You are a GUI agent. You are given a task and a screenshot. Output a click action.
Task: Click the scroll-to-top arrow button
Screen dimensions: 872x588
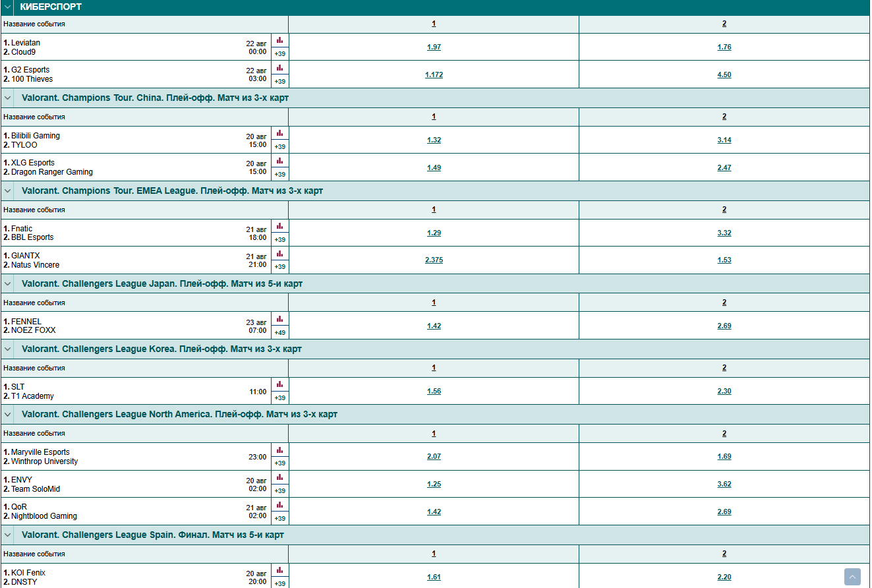[x=853, y=577]
